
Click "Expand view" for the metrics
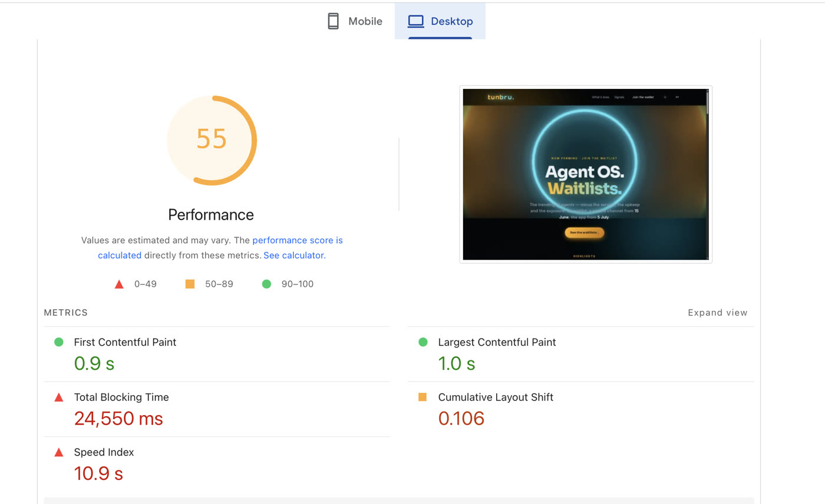(718, 313)
